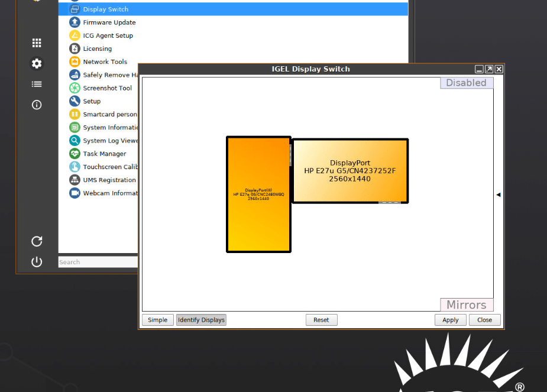Image resolution: width=547 pixels, height=392 pixels.
Task: Toggle the Identify Displays button
Action: [x=201, y=320]
